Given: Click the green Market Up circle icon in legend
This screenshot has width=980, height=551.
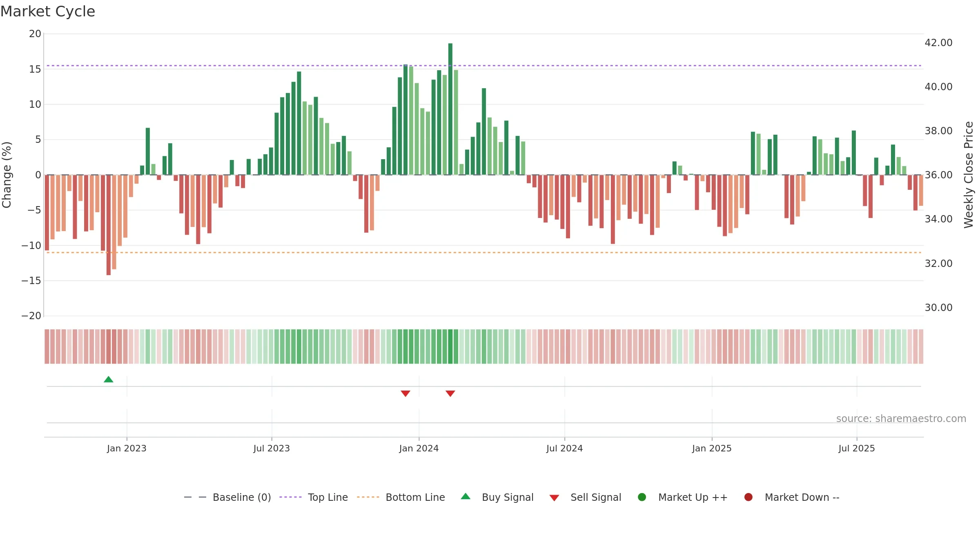Looking at the screenshot, I should coord(642,497).
